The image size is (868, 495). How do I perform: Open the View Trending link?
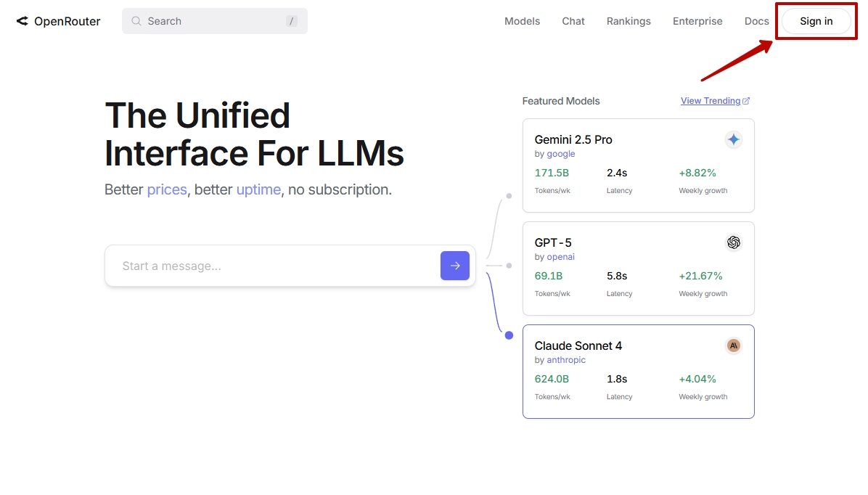(x=710, y=101)
